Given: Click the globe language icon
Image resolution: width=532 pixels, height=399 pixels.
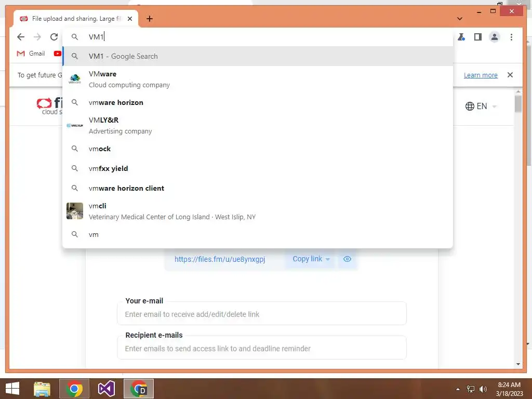Looking at the screenshot, I should (470, 106).
